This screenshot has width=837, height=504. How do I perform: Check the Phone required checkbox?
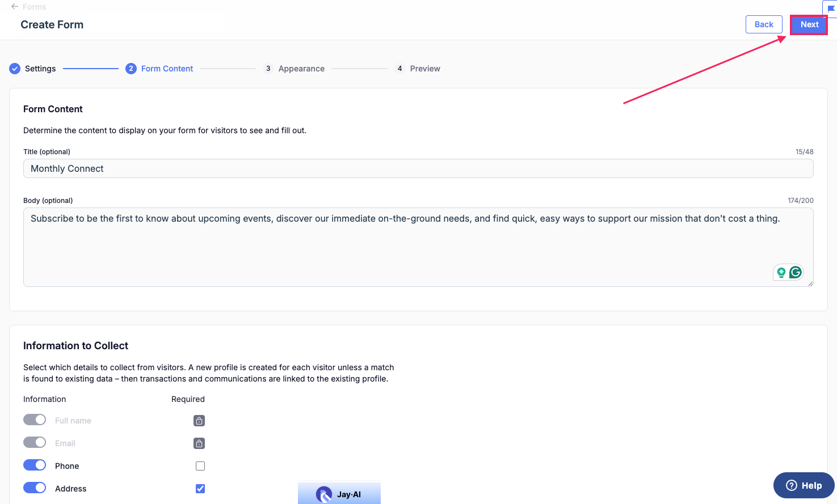click(x=200, y=466)
